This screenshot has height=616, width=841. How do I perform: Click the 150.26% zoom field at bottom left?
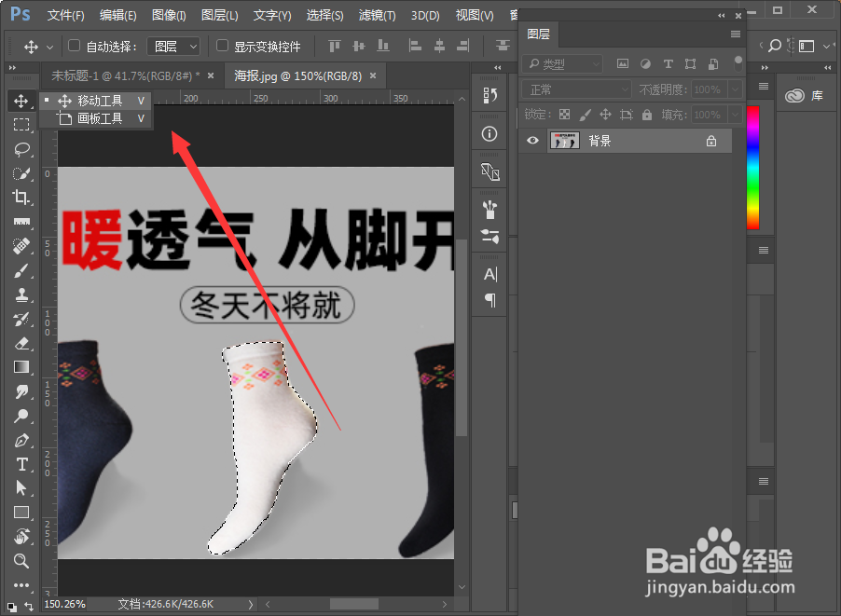[64, 604]
